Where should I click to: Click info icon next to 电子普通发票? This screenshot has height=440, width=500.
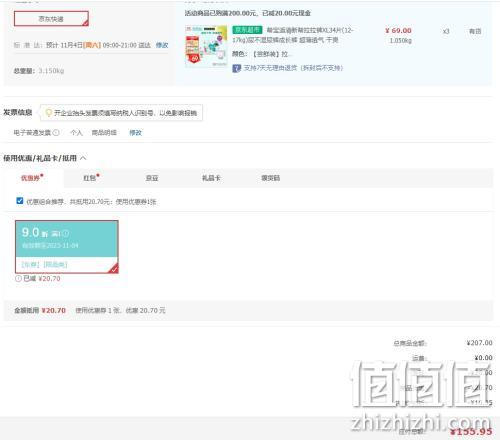pos(56,133)
